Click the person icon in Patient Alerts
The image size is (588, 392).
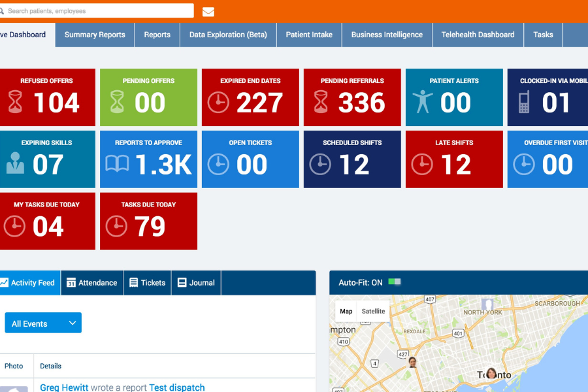point(423,103)
